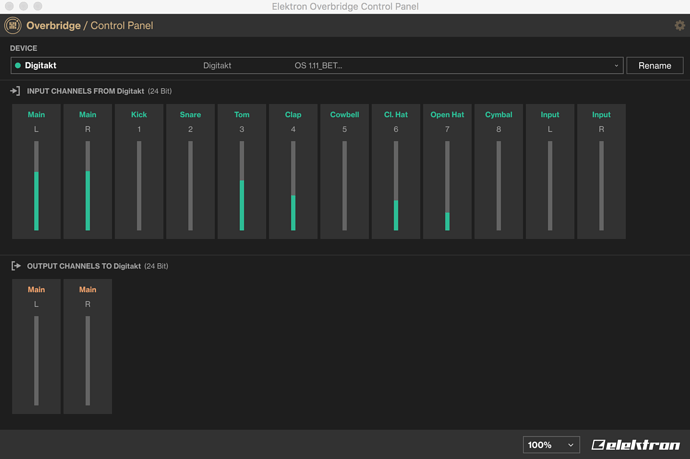This screenshot has width=690, height=459.
Task: Click the Overbridge round logo icon
Action: (13, 26)
